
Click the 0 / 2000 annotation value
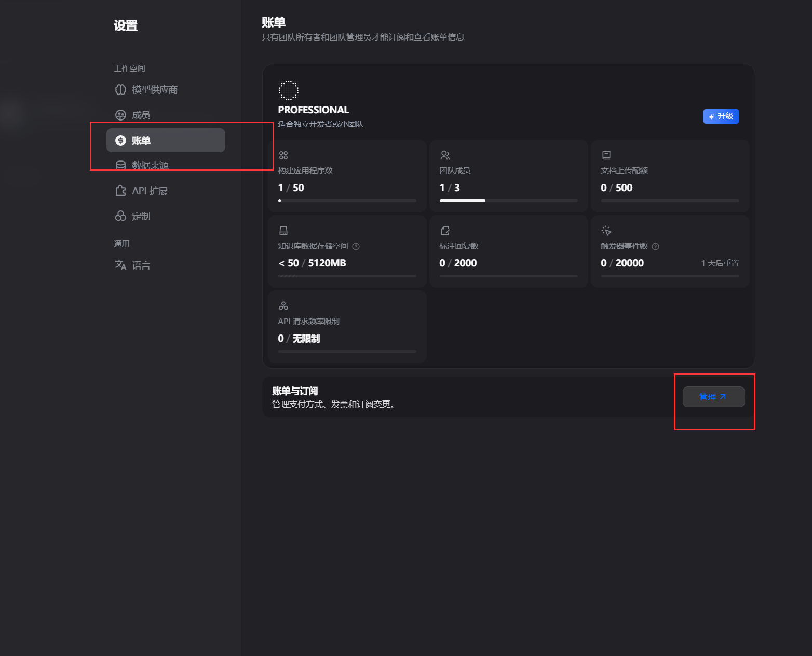458,263
